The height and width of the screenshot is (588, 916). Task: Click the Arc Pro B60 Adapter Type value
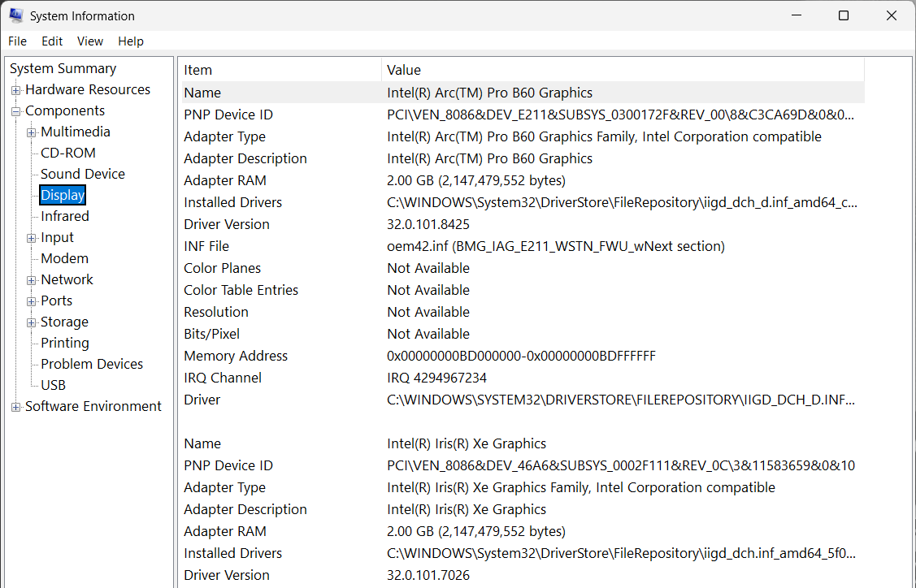tap(604, 136)
